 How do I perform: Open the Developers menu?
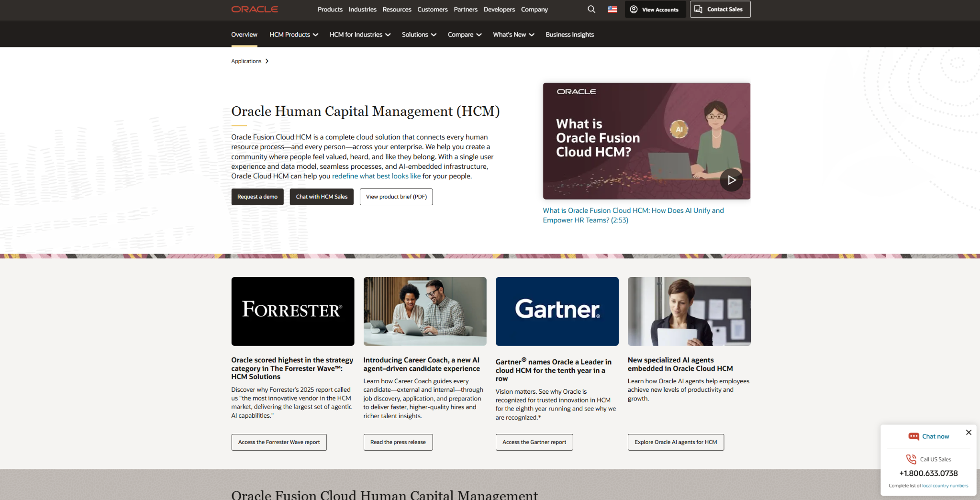pos(499,9)
